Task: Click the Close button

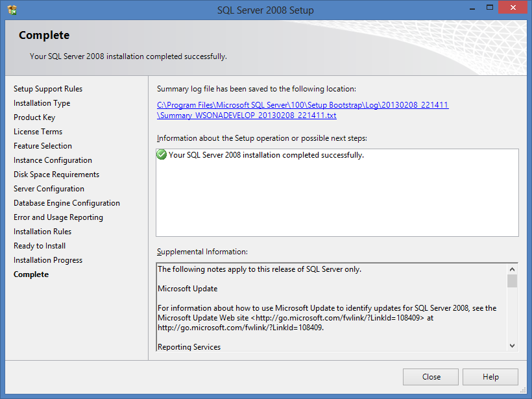Action: [x=431, y=376]
